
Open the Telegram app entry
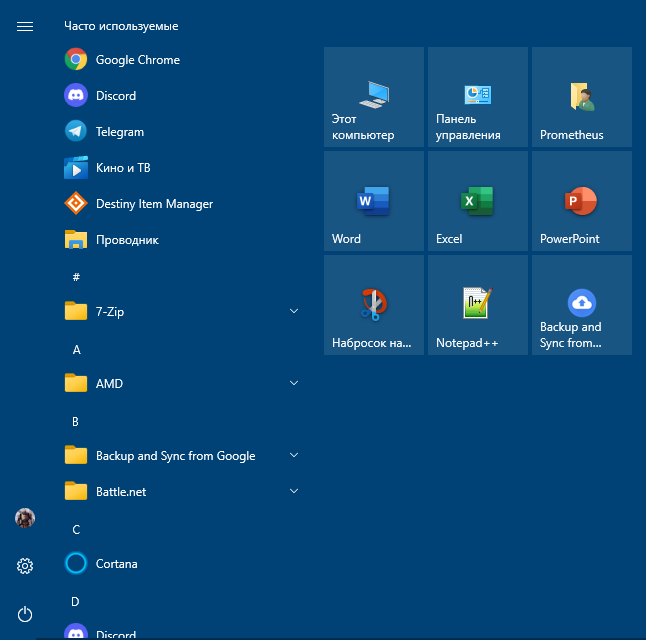[181, 132]
